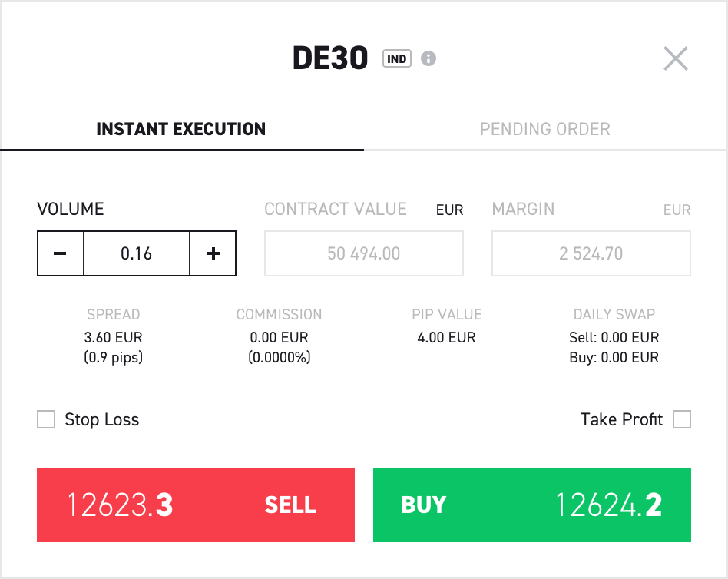This screenshot has height=579, width=728.
Task: Click the Contract Value field
Action: tap(364, 253)
